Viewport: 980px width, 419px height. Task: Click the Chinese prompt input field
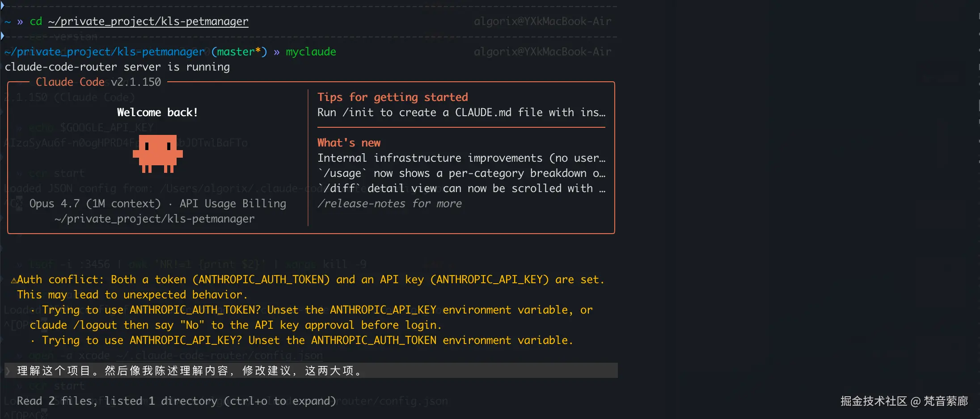coord(311,370)
